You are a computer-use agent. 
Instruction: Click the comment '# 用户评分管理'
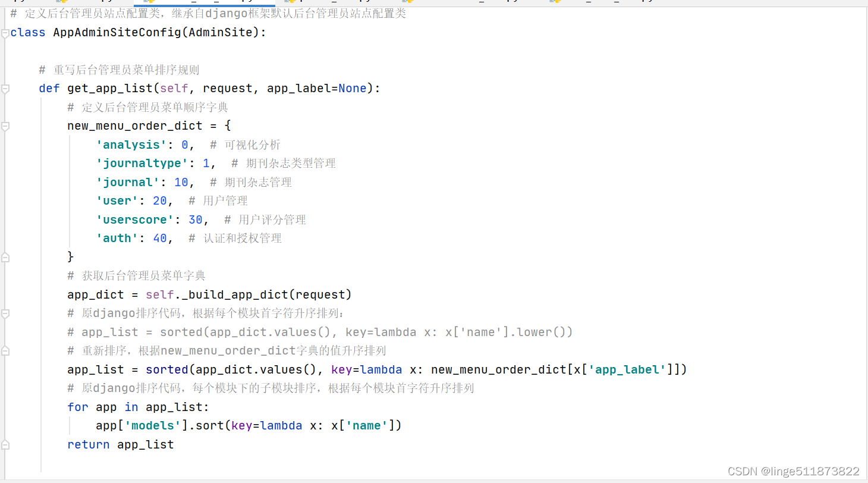[x=265, y=219]
